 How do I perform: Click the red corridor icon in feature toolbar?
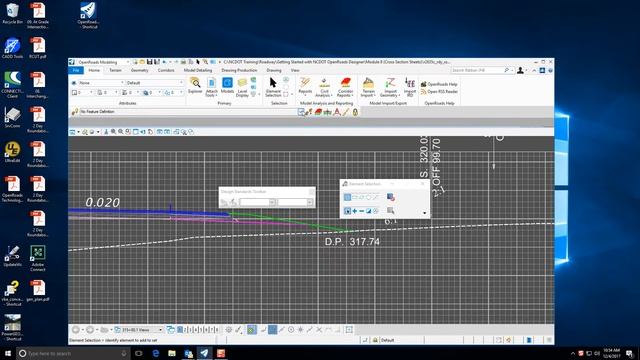pos(318,112)
